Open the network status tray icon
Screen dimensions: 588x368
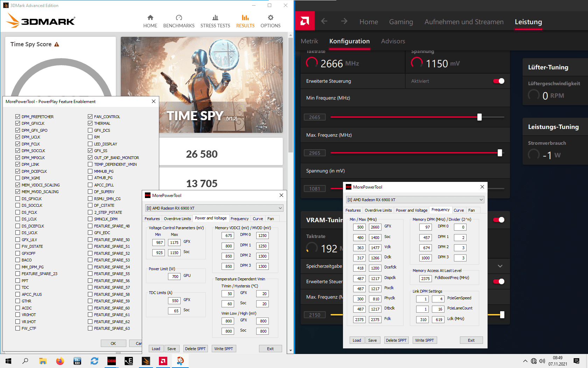(x=534, y=361)
